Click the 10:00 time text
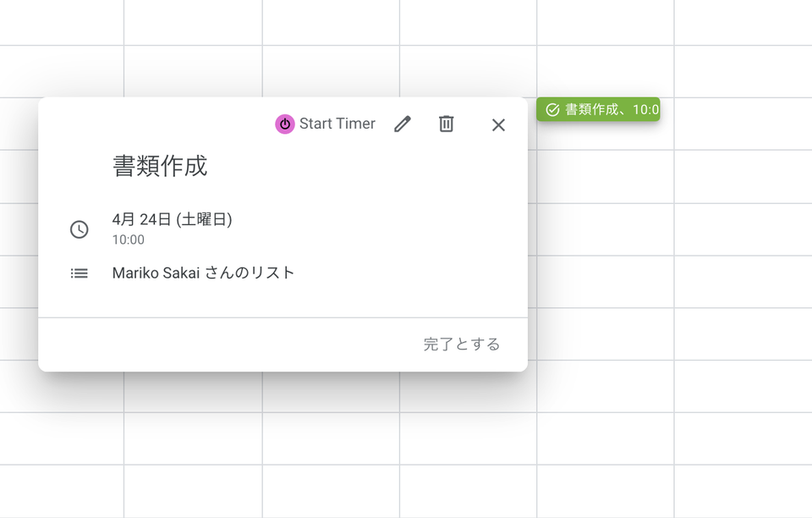Image resolution: width=812 pixels, height=518 pixels. tap(129, 240)
